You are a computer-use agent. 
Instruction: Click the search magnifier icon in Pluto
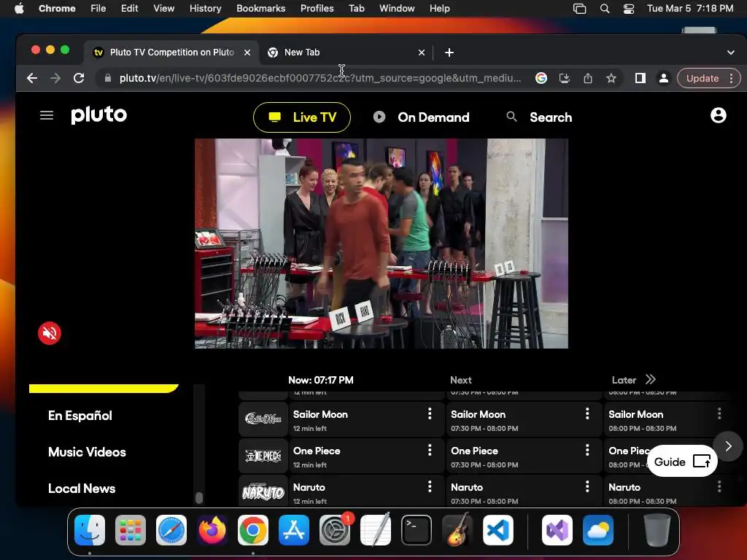pos(511,116)
